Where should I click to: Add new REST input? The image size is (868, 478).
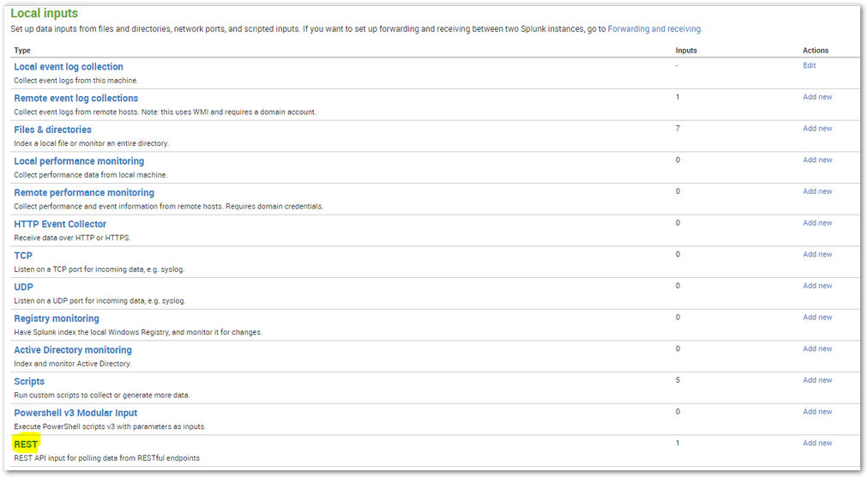point(817,444)
